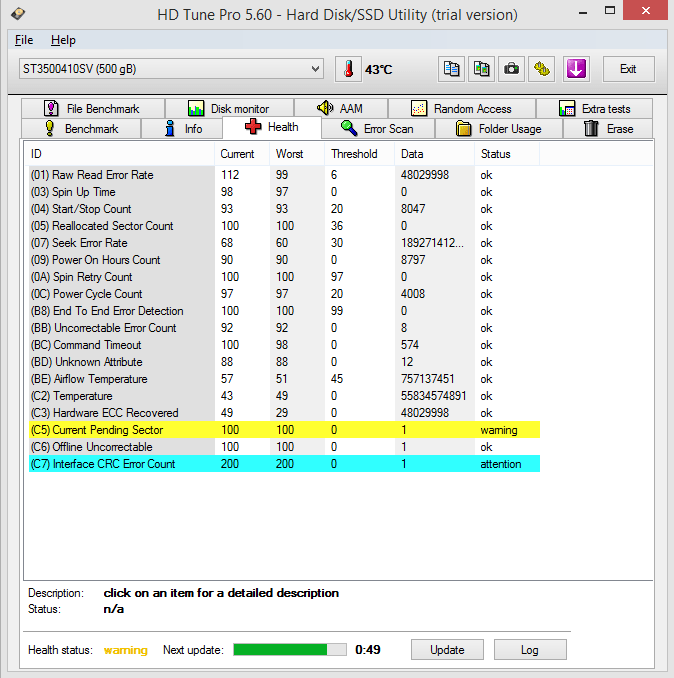Select the (BC) Command Timeout row

click(x=284, y=345)
